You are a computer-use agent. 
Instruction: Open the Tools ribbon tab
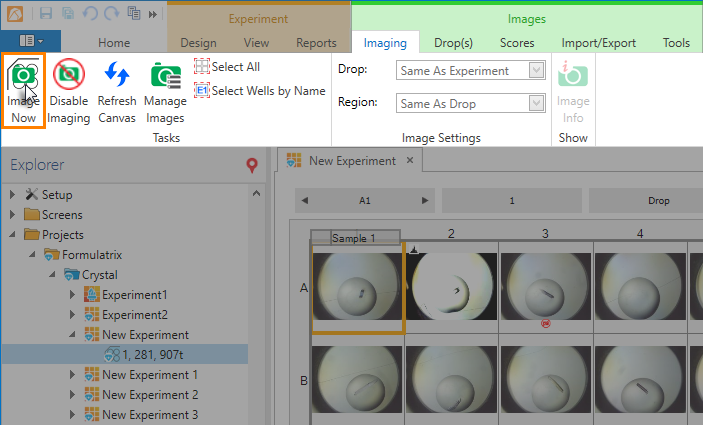(x=676, y=43)
